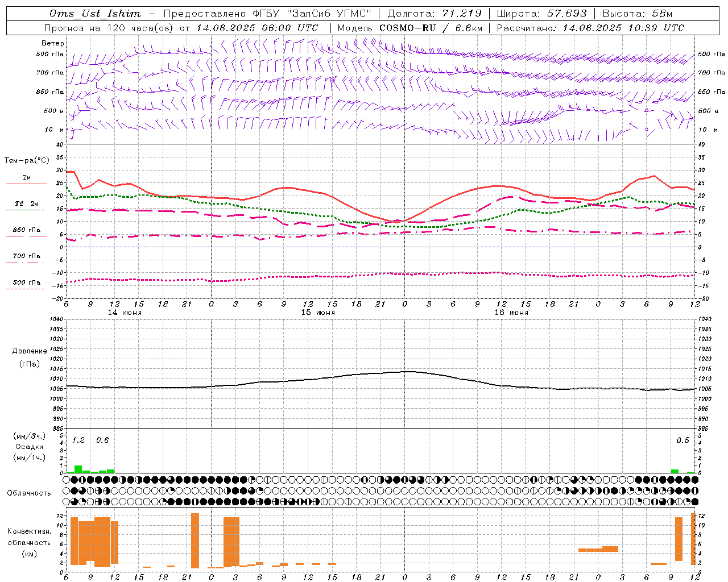
Task: Click the Ветер wind panel label
Action: [x=52, y=43]
